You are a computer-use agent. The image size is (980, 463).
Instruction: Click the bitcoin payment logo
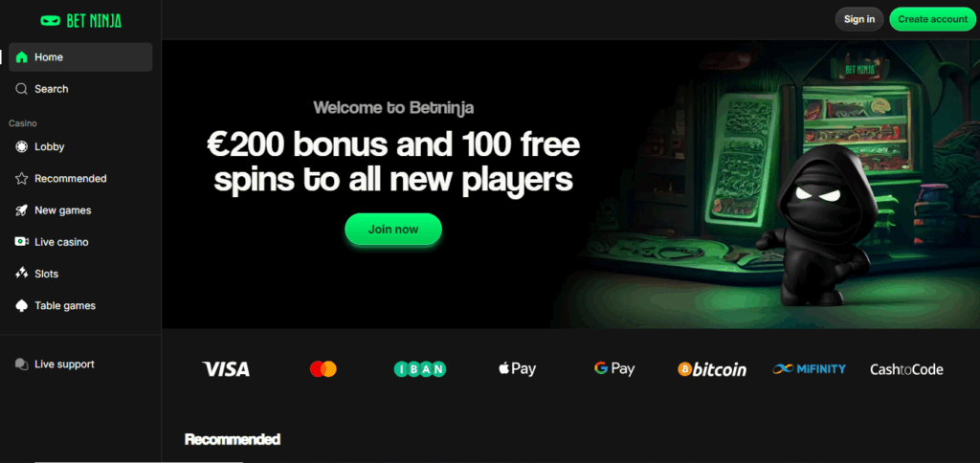tap(712, 369)
